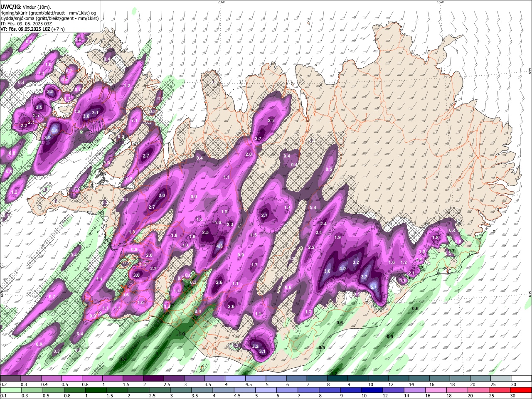Click the 'Vindur (10m),' header text

[37, 7]
